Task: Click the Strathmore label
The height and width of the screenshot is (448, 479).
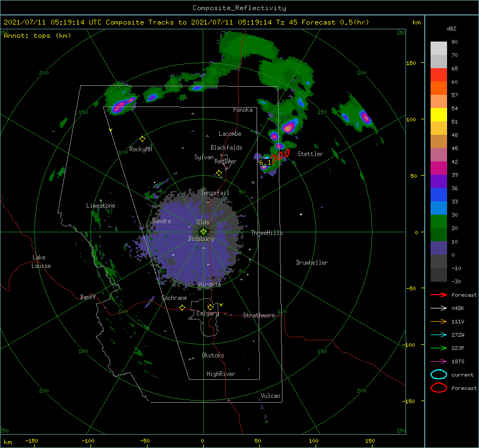Action: tap(259, 315)
